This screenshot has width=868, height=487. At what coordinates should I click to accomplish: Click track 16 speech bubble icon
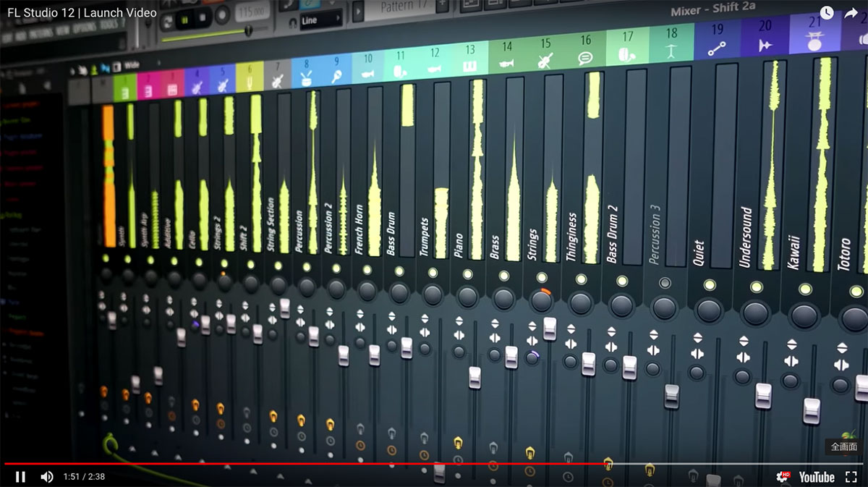pyautogui.click(x=585, y=59)
